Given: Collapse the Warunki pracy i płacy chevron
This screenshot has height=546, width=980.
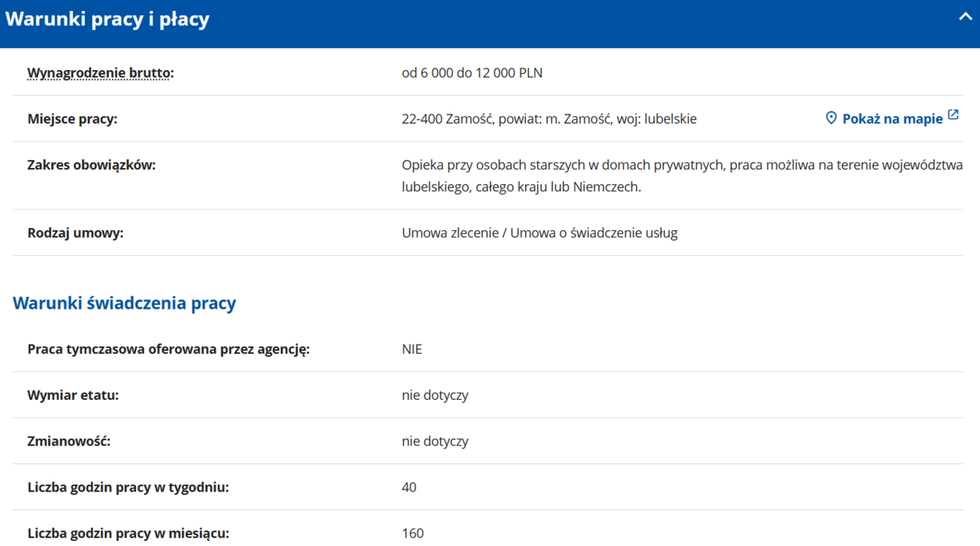Looking at the screenshot, I should (964, 16).
